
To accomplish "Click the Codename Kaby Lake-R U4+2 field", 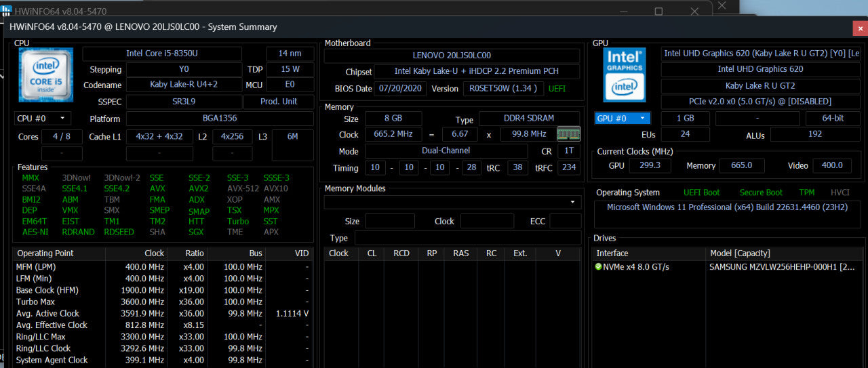I will (184, 85).
